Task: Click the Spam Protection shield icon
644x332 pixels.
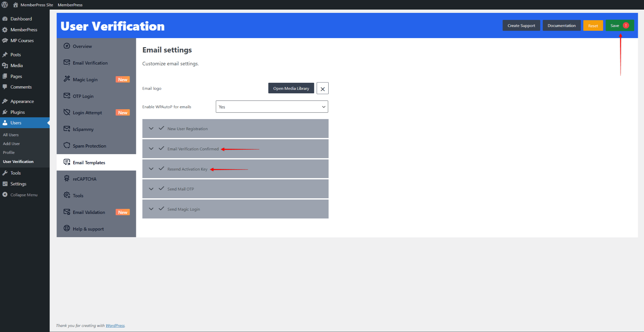Action: click(67, 145)
